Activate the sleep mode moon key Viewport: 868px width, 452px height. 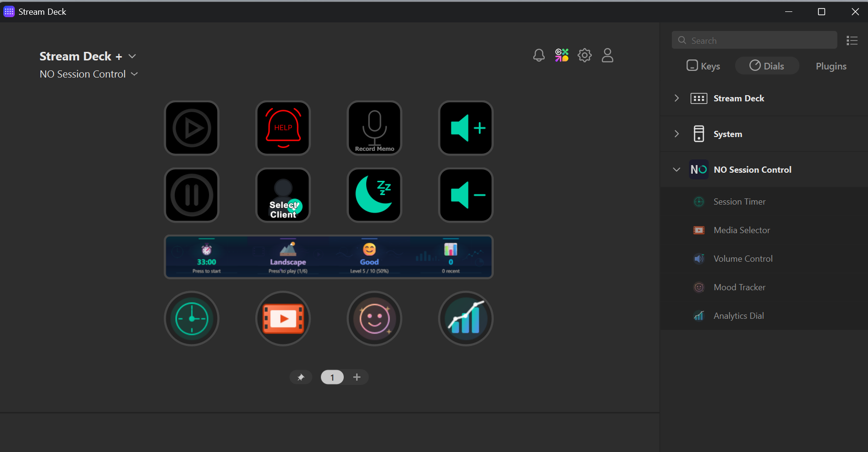point(374,195)
